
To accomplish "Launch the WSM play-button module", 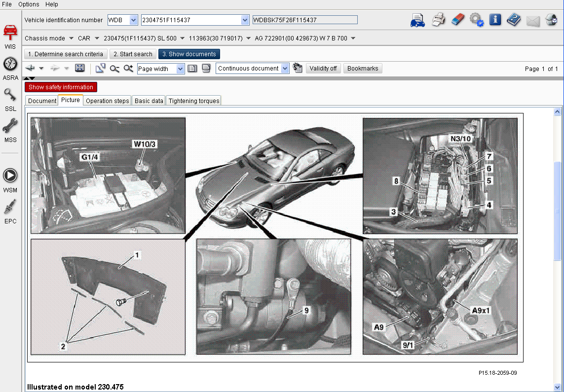I will [x=10, y=181].
